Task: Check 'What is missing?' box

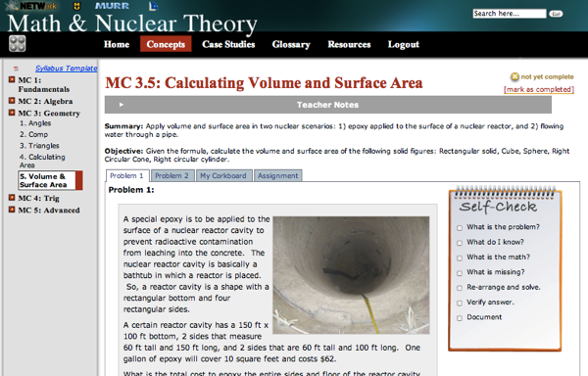Action: [x=460, y=272]
